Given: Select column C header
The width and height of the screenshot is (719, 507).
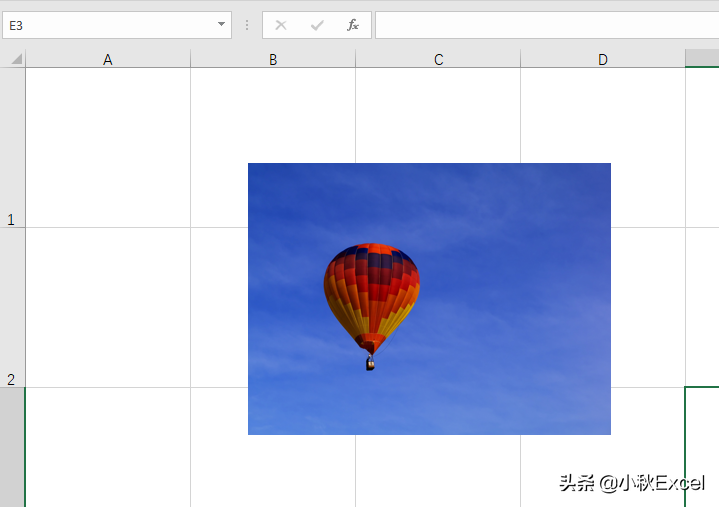Looking at the screenshot, I should click(x=438, y=59).
